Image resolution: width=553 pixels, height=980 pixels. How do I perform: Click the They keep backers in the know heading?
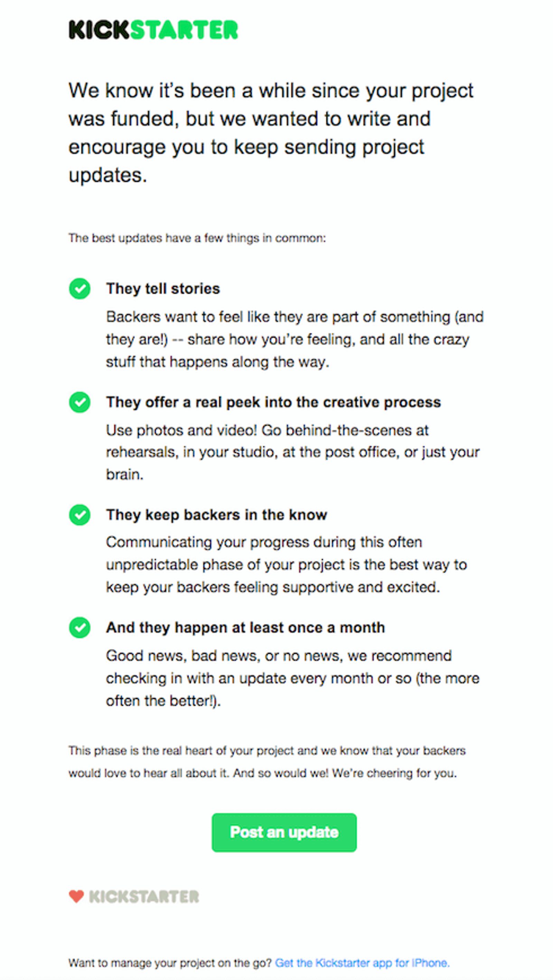tap(216, 515)
